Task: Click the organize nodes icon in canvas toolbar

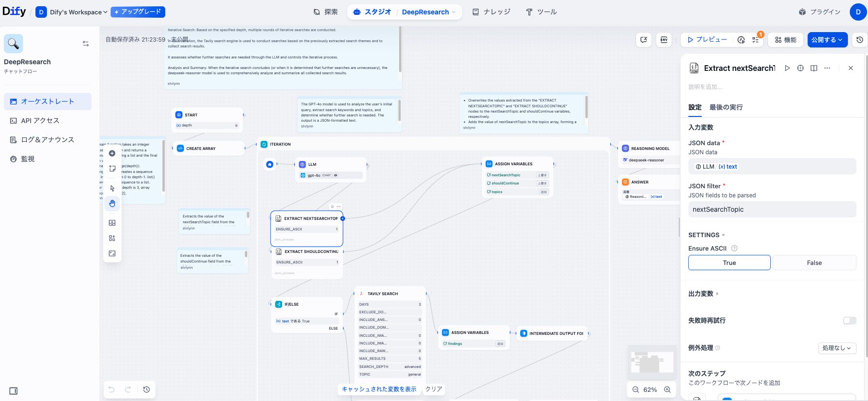Action: 112,238
